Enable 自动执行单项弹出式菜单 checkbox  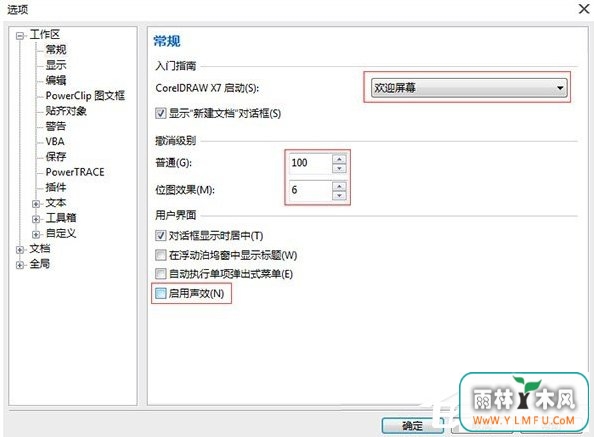pyautogui.click(x=161, y=273)
